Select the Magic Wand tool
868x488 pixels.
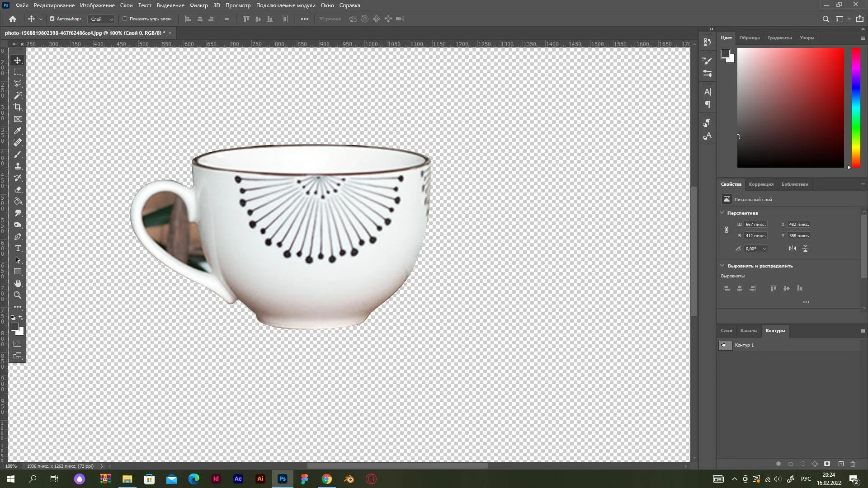point(18,95)
